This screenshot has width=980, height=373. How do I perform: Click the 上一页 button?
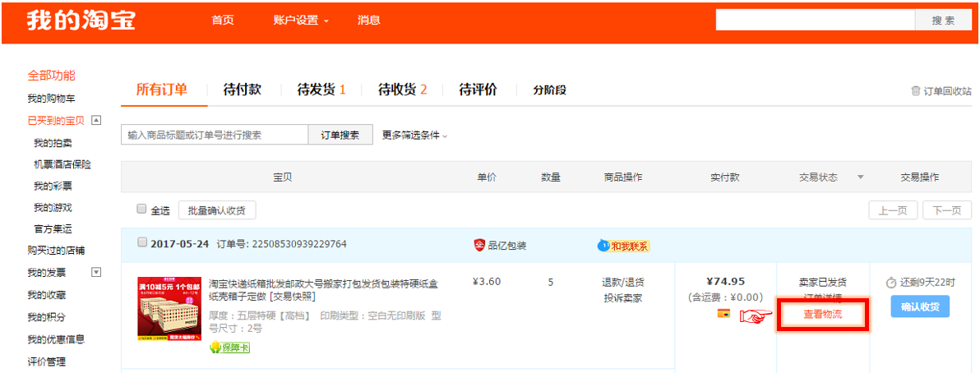(x=893, y=210)
